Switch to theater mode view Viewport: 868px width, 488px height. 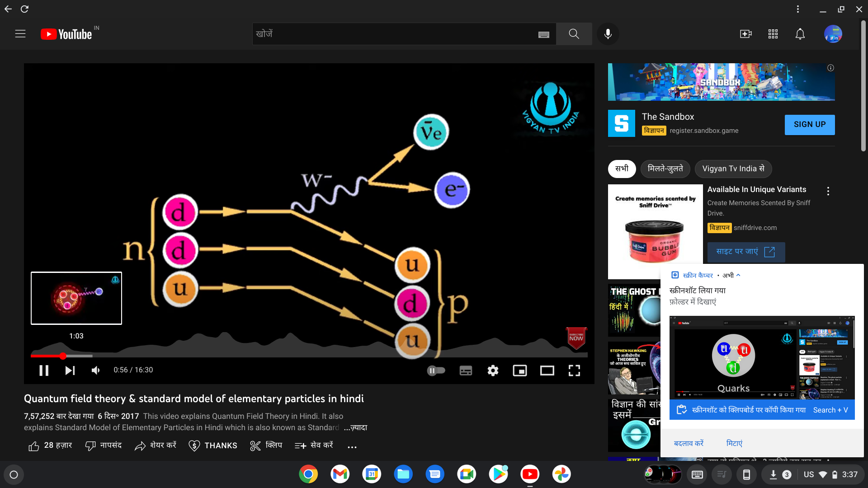547,371
